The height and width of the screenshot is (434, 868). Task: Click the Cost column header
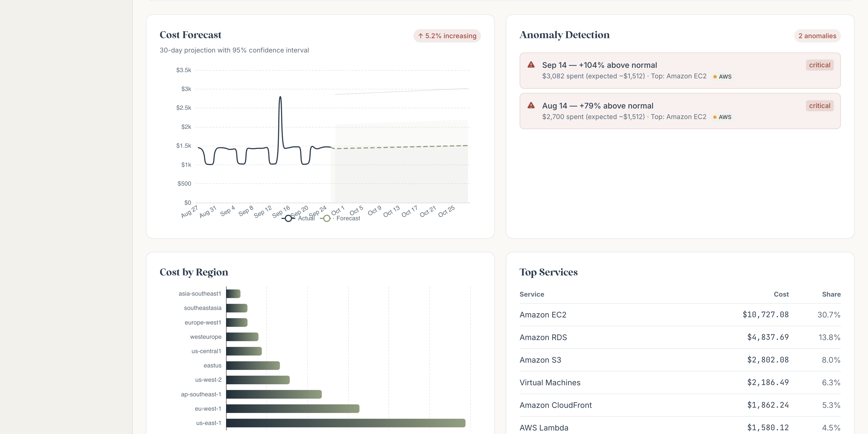click(x=781, y=294)
